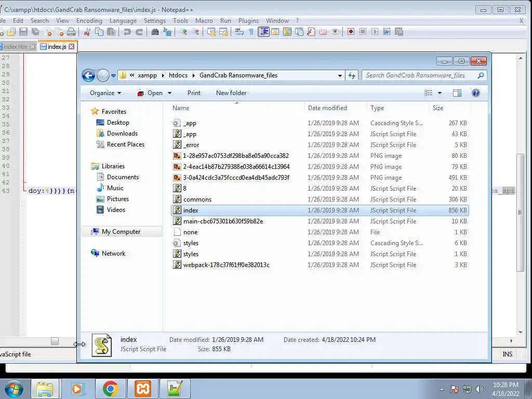Click Notepad++ horizontal scrollbar thumb

(55, 341)
